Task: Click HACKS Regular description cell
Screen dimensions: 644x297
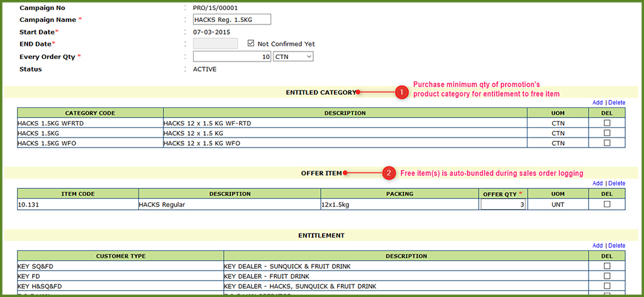Action: click(230, 204)
